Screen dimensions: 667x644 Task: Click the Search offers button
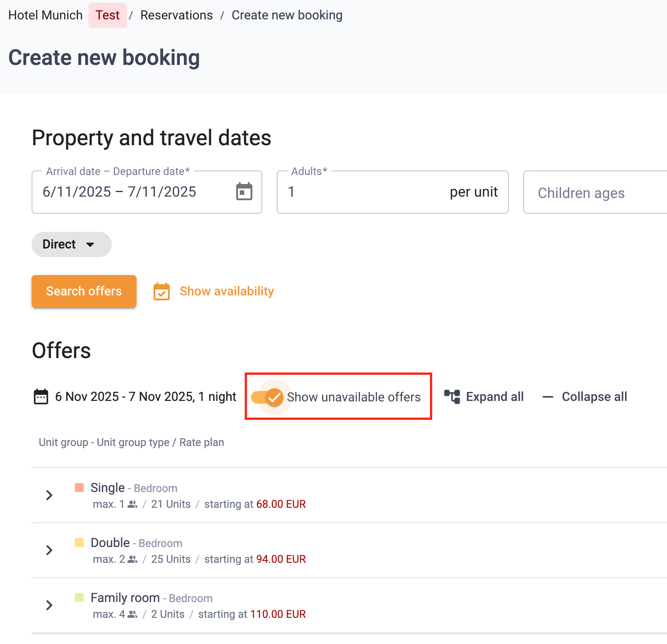click(84, 291)
